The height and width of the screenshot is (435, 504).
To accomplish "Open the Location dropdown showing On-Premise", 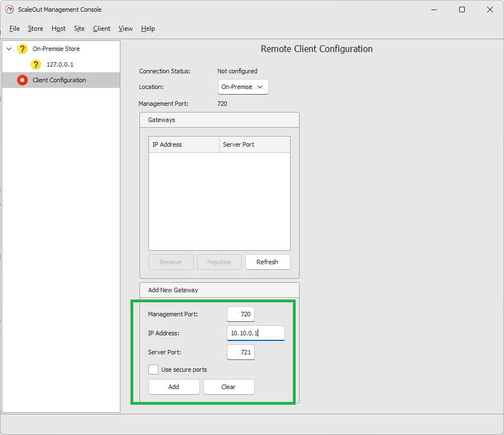I will click(x=242, y=87).
